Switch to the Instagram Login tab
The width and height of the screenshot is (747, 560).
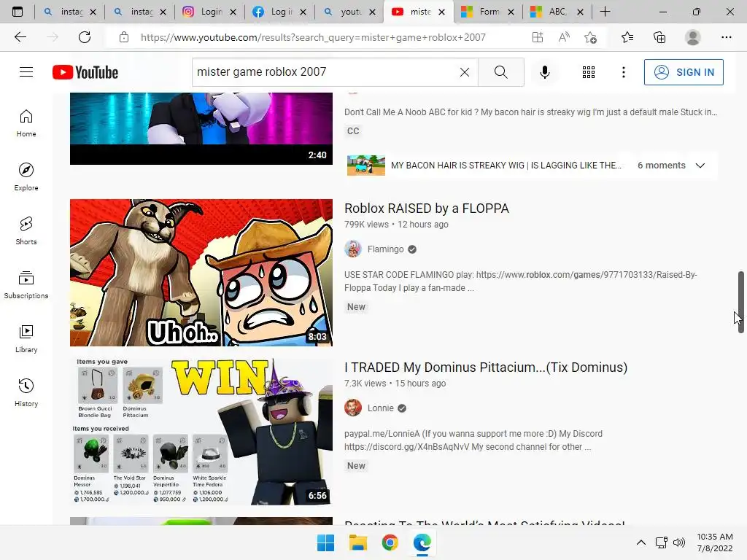coord(209,12)
